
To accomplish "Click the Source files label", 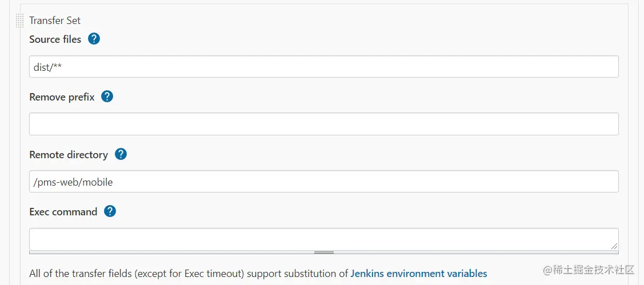I will 55,39.
